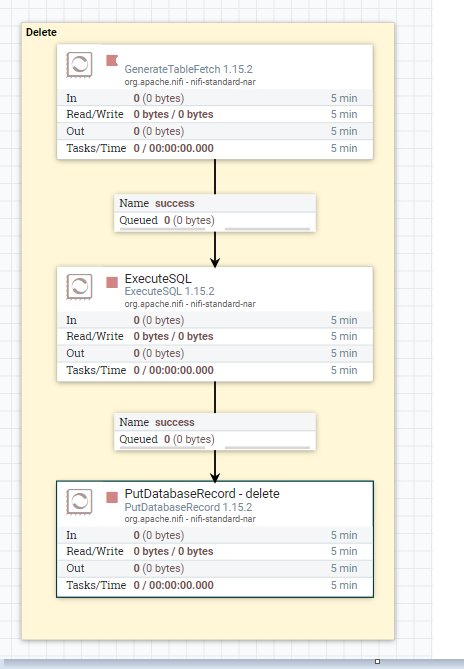This screenshot has height=669, width=464.
Task: Select the first success connection label
Action: [215, 204]
